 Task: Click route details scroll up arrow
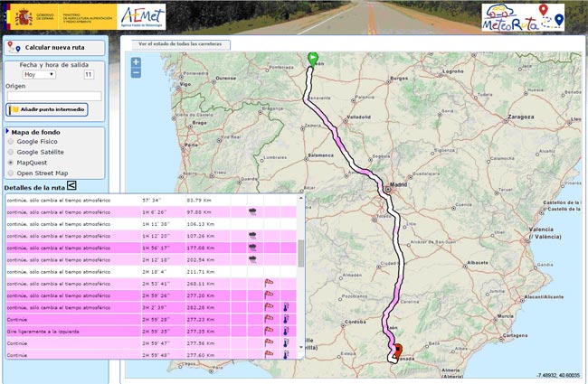(300, 198)
